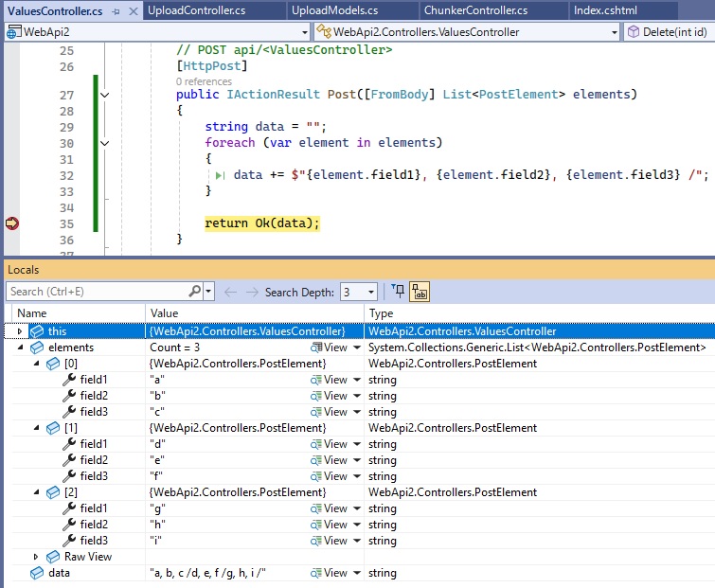Switch to UploadModels.cs tab
Screen dimensions: 715x588
pyautogui.click(x=334, y=10)
